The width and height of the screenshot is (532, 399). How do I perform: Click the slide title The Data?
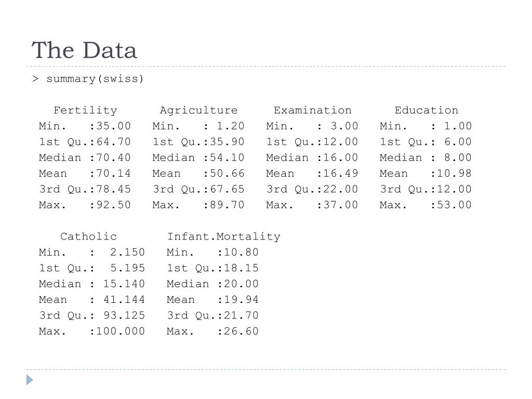tap(84, 50)
